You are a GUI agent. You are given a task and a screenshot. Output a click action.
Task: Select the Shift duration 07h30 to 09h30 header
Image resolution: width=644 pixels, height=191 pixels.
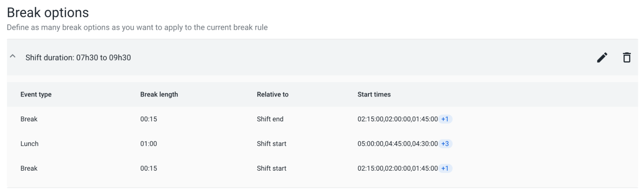point(78,58)
